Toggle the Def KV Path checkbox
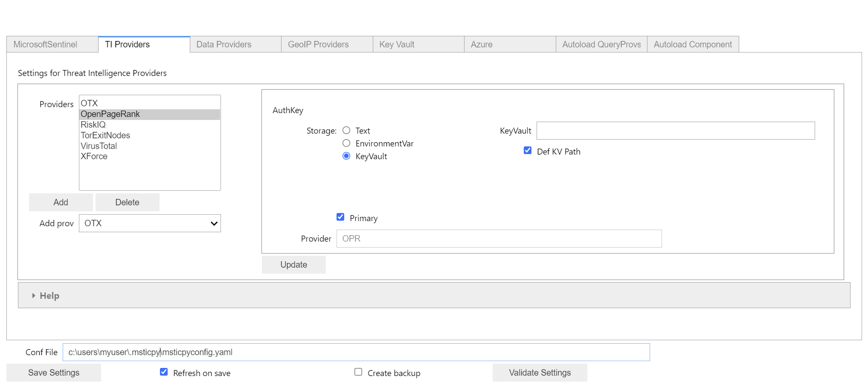 [x=528, y=150]
